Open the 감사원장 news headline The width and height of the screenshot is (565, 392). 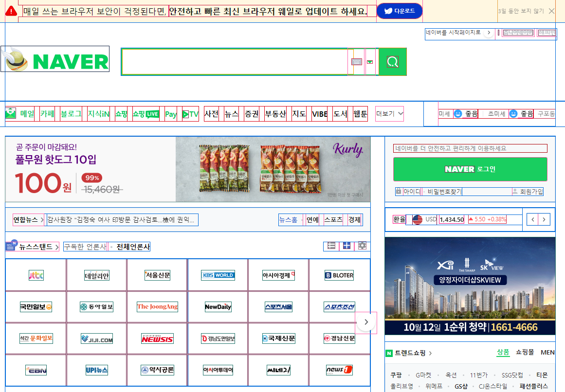(x=122, y=219)
